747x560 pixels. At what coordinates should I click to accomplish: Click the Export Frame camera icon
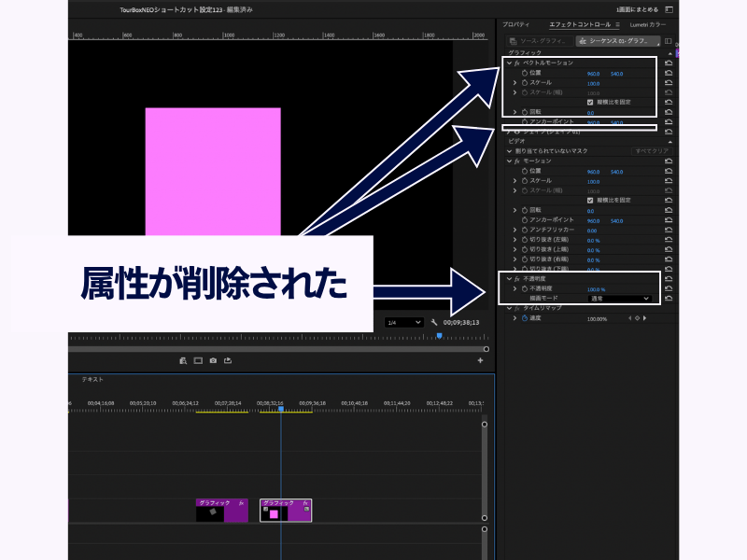click(213, 360)
